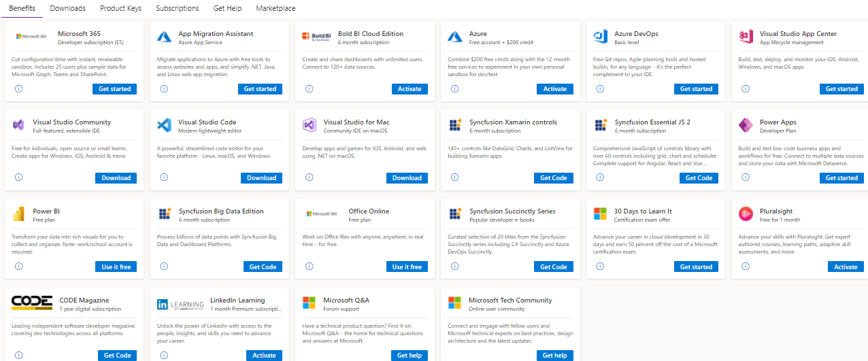Screen dimensions: 868x361
Task: Activate Bold BI Cloud Edition
Action: pyautogui.click(x=410, y=89)
